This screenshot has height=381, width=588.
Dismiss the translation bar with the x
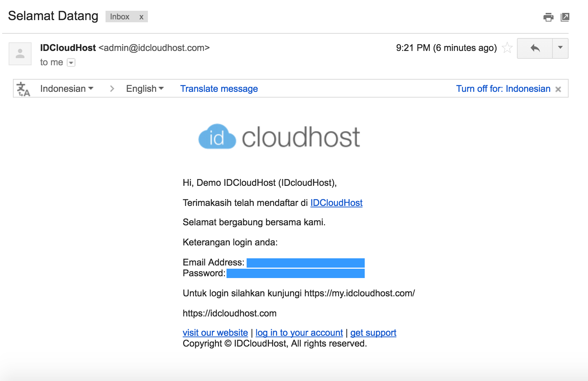tap(558, 89)
